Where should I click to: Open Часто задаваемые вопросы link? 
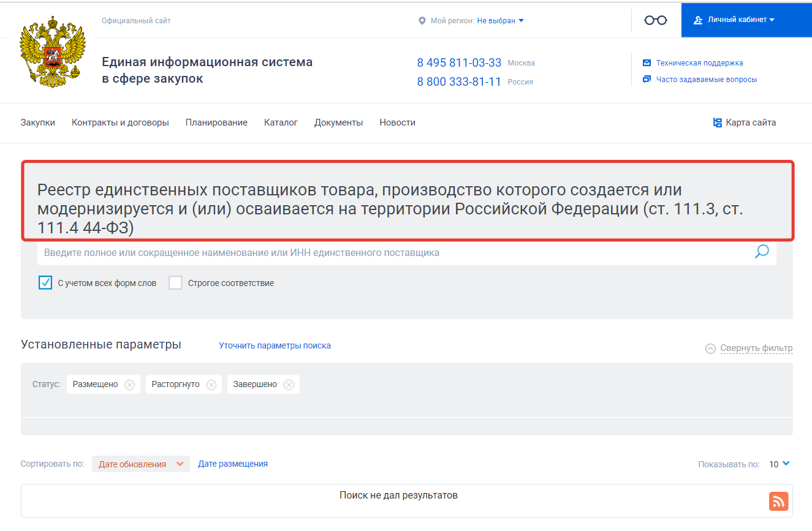[x=707, y=80]
